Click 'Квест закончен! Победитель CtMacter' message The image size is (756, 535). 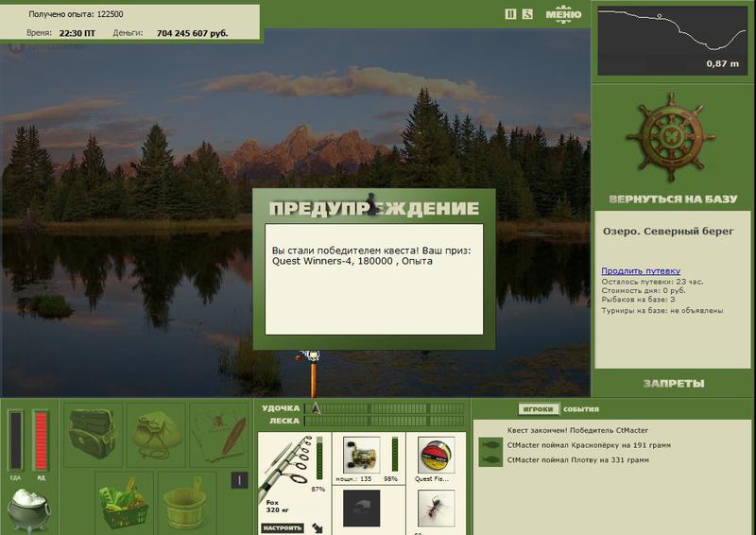click(577, 430)
